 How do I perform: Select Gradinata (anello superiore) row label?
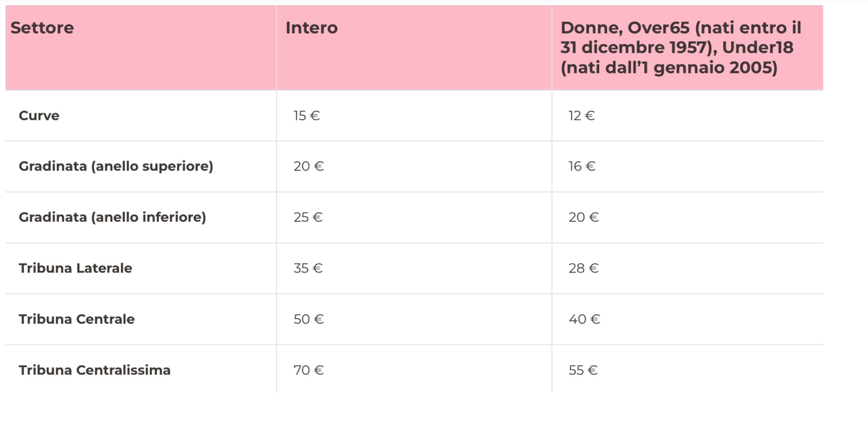click(x=116, y=166)
